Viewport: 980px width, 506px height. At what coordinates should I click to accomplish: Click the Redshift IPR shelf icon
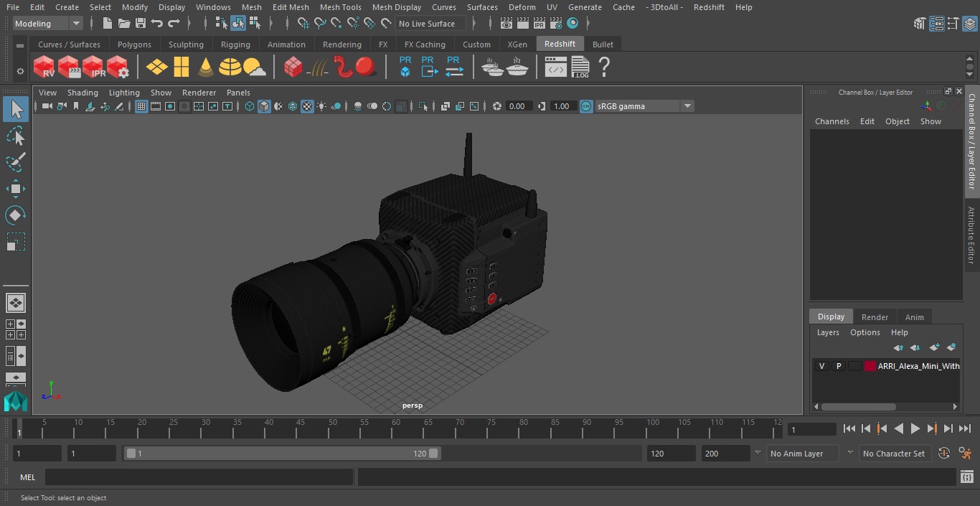click(93, 67)
